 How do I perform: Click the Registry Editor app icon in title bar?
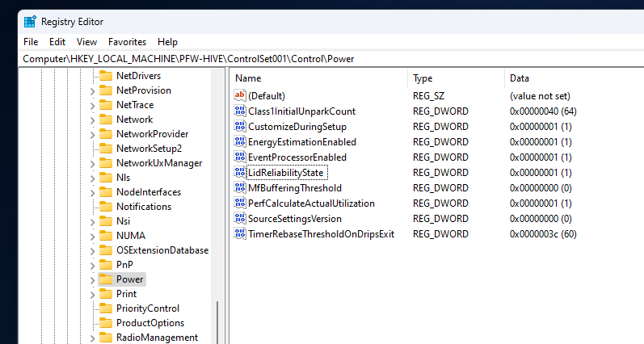coord(30,22)
